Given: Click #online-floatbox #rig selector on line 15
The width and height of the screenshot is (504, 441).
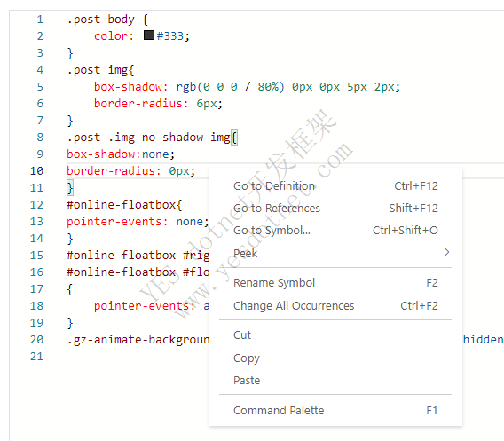Looking at the screenshot, I should tap(138, 256).
